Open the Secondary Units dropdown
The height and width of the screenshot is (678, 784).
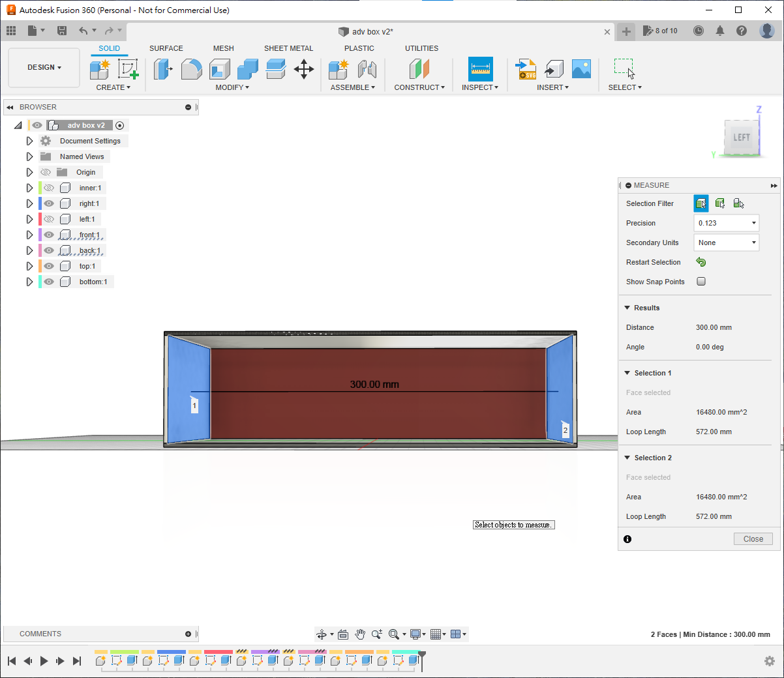tap(726, 243)
